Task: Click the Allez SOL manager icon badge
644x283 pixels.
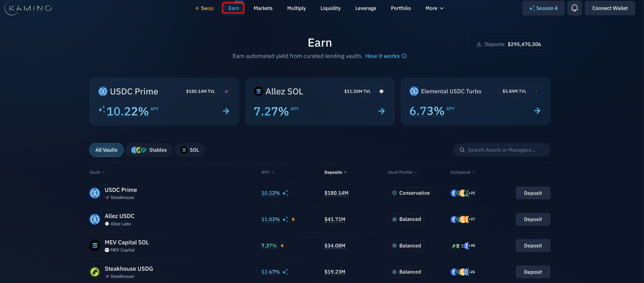Action: (382, 92)
